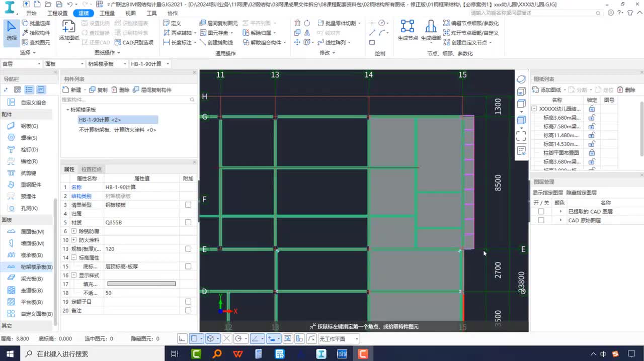Viewport: 644px width, 361px height.
Task: Click 删除 in component list
Action: pyautogui.click(x=121, y=90)
